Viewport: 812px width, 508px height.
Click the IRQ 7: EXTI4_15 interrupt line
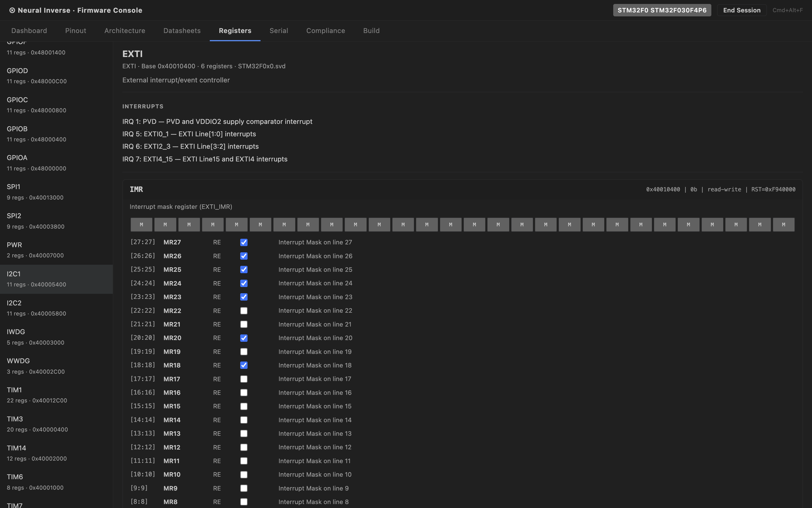[x=205, y=159]
